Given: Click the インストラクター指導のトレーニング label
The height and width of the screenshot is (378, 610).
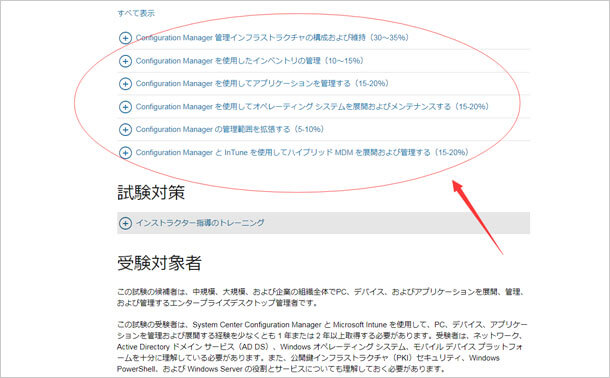Looking at the screenshot, I should [200, 223].
